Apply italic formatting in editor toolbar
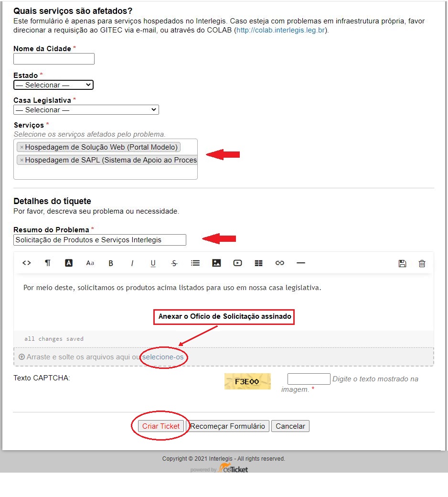This screenshot has height=497, width=448. [132, 263]
